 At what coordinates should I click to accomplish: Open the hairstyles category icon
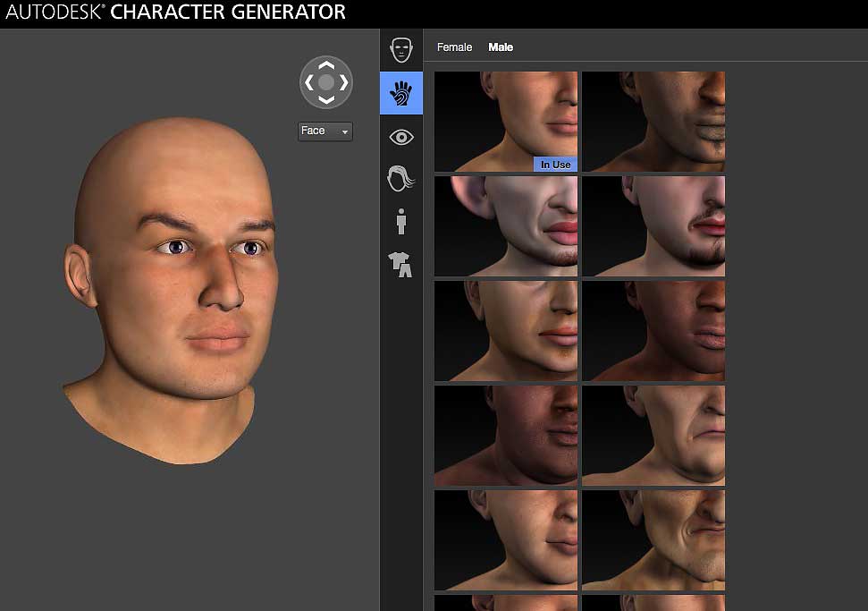(400, 178)
